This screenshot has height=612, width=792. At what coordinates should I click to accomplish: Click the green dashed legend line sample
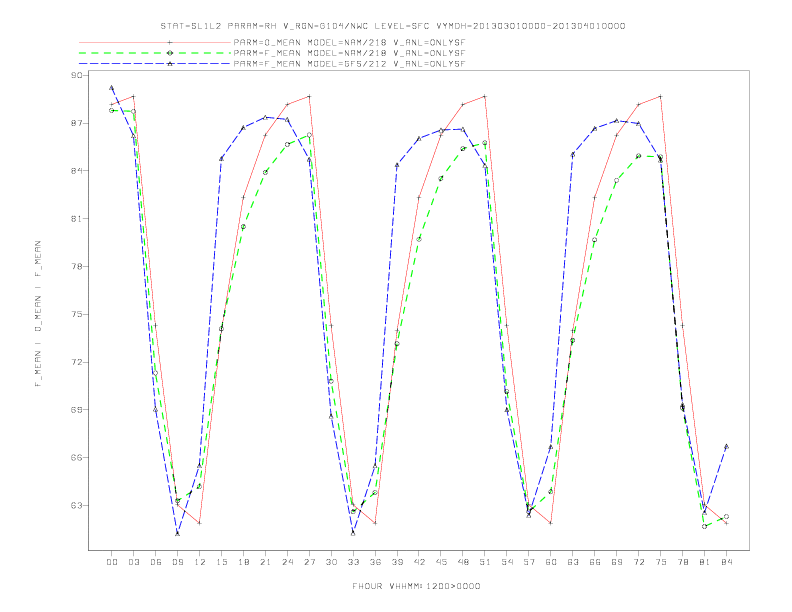tap(155, 53)
